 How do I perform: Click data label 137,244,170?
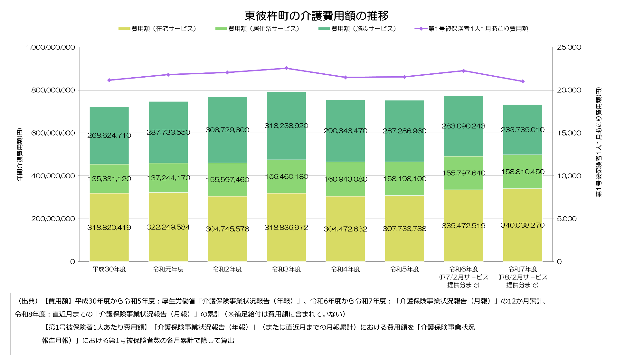pos(168,178)
